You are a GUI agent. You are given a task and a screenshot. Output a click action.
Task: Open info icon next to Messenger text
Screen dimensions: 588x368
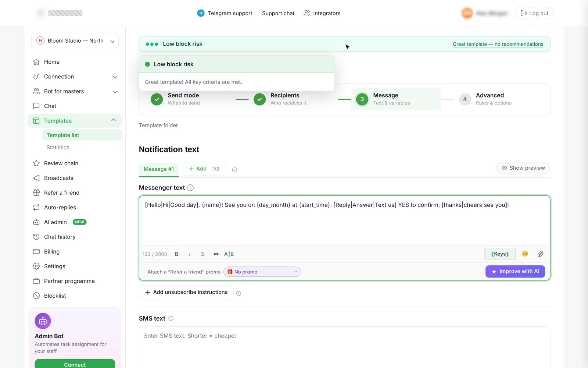click(x=190, y=188)
